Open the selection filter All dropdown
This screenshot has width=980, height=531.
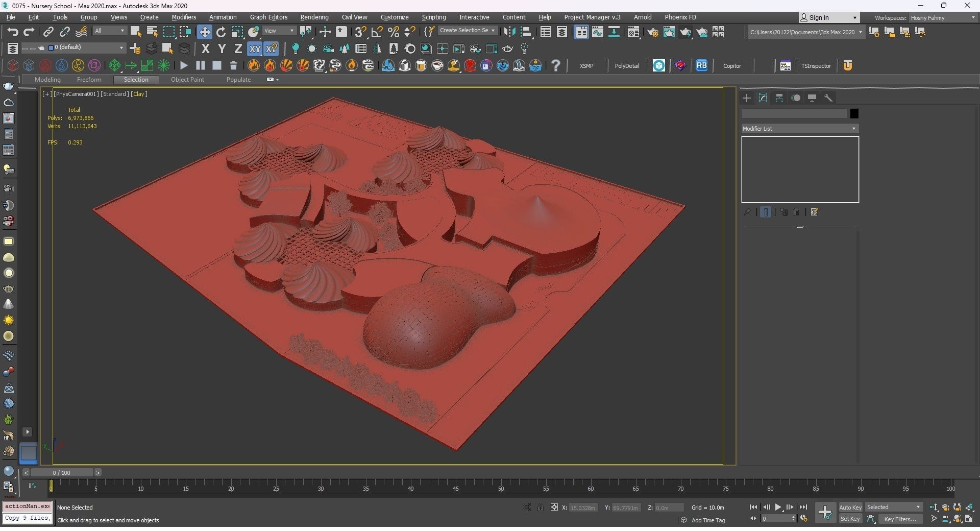point(109,31)
